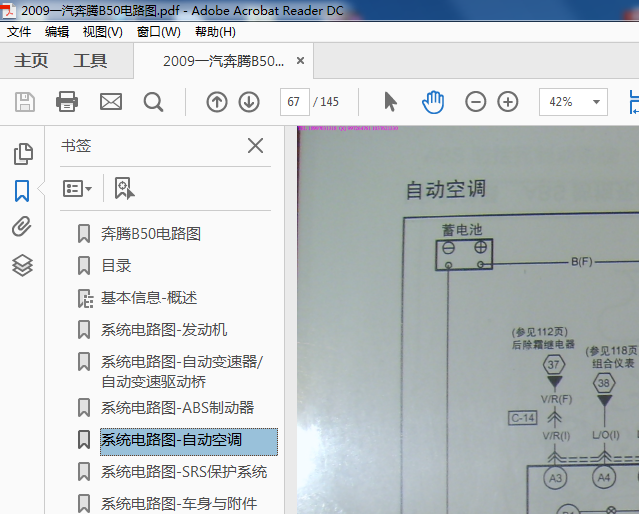This screenshot has width=639, height=514.
Task: Open the 视图(V) menu
Action: 102,32
